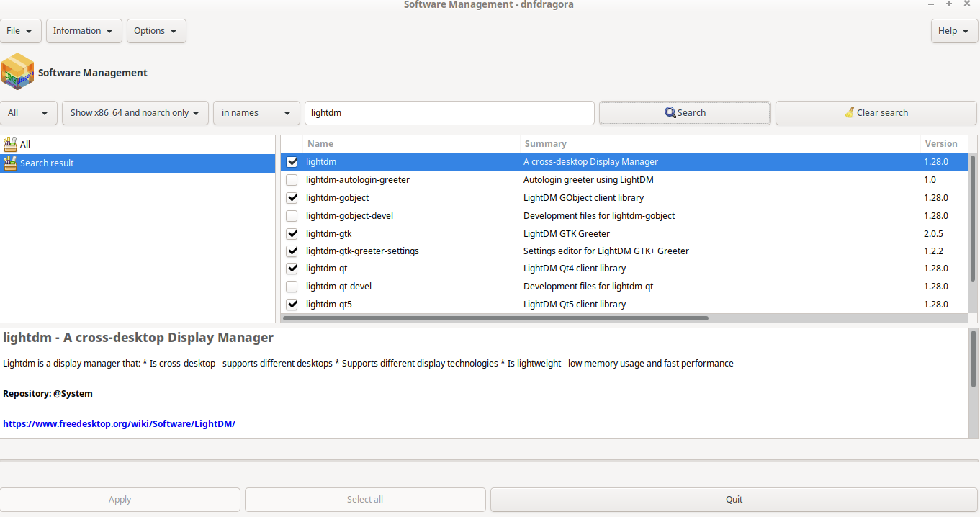The height and width of the screenshot is (517, 980).
Task: Click the Select all button
Action: pyautogui.click(x=365, y=500)
